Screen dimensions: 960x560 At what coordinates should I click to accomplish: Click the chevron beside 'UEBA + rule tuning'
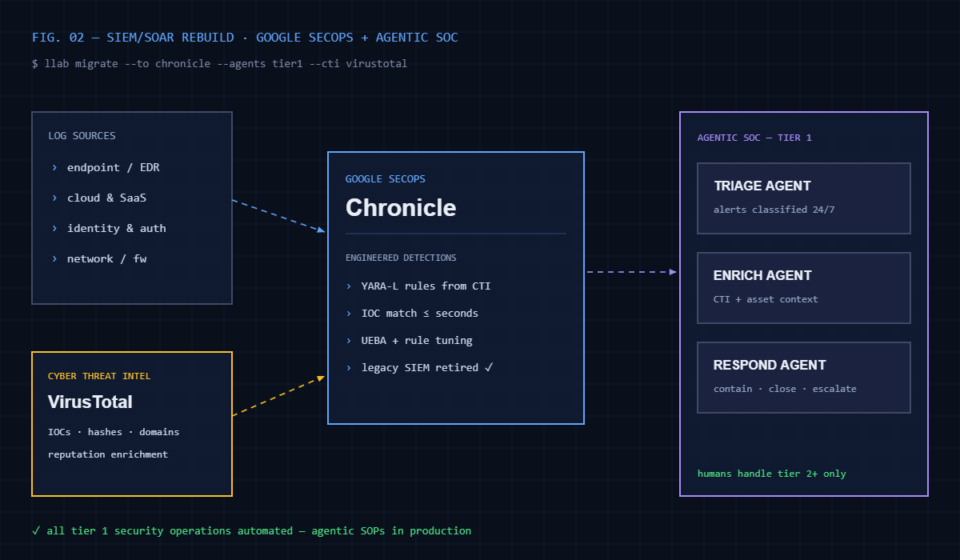click(x=349, y=340)
